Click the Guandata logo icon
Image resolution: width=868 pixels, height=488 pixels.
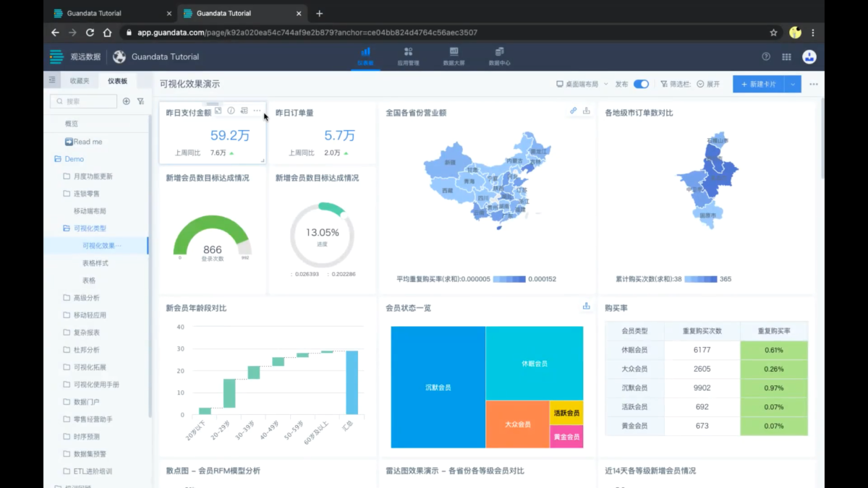coord(56,56)
